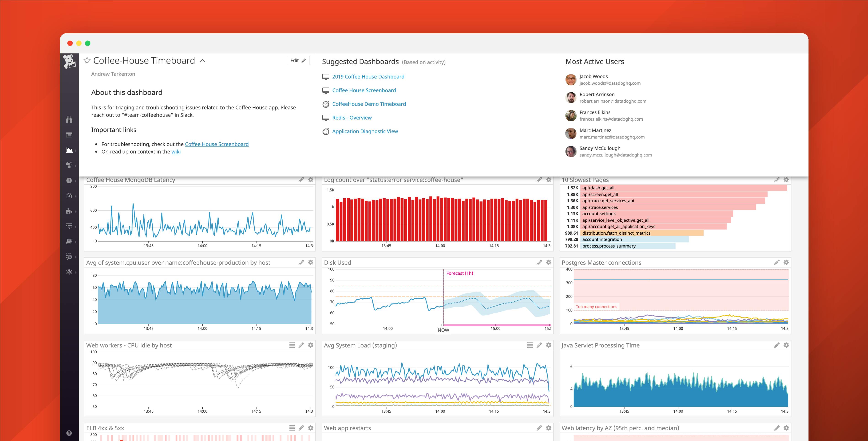Click the Monitors exclamation icon in the sidebar
The height and width of the screenshot is (441, 868).
69,180
